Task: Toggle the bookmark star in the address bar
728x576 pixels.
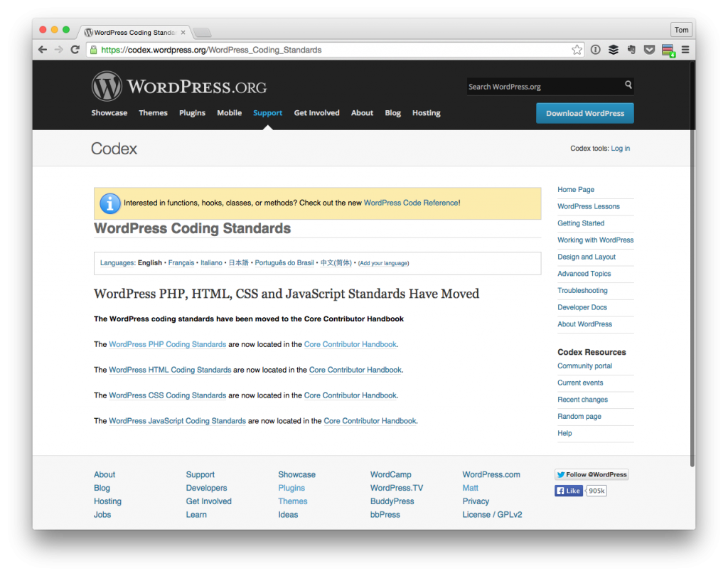Action: (x=577, y=50)
